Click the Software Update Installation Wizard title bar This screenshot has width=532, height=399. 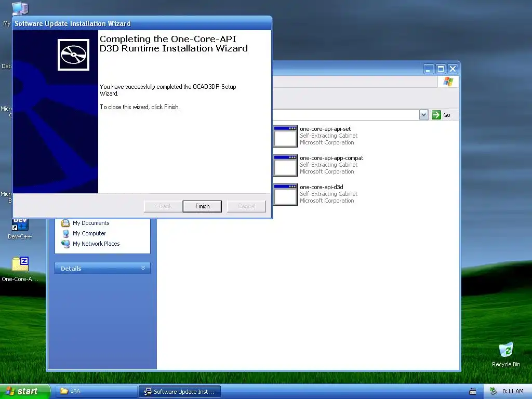click(x=142, y=23)
